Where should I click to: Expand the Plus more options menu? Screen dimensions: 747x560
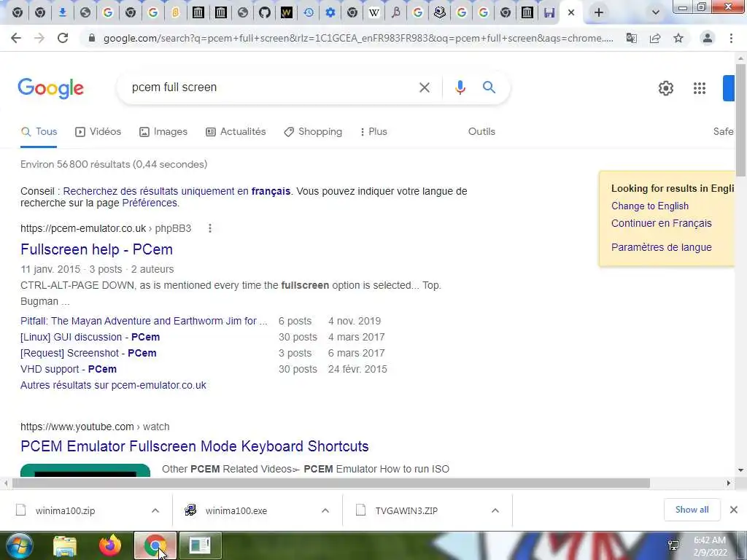coord(373,131)
